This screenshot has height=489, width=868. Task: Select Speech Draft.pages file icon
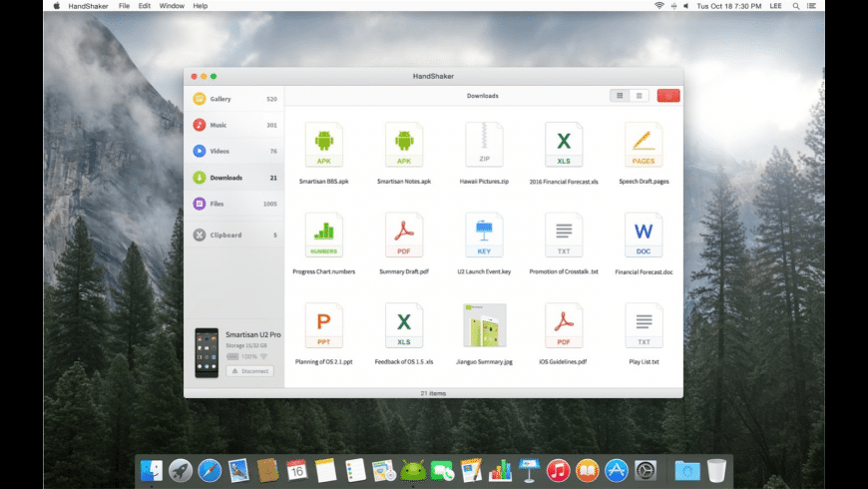644,145
